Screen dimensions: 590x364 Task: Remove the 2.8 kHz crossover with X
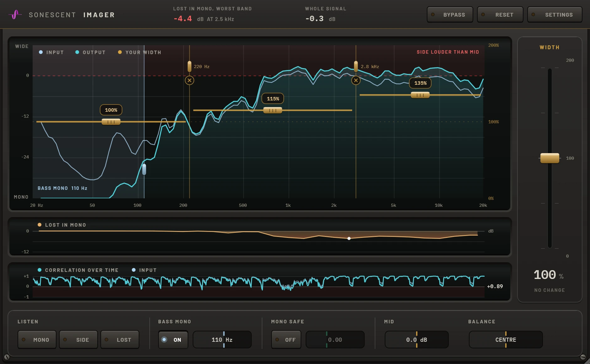click(356, 80)
